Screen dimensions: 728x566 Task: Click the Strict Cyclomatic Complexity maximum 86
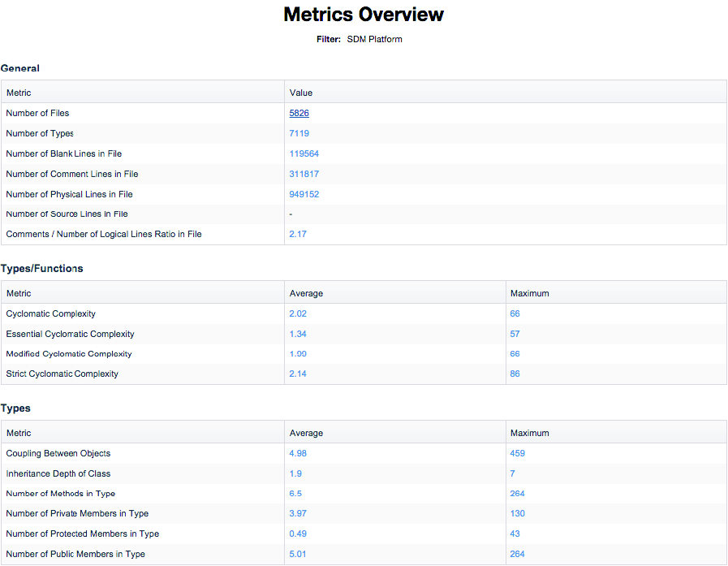[x=515, y=374]
